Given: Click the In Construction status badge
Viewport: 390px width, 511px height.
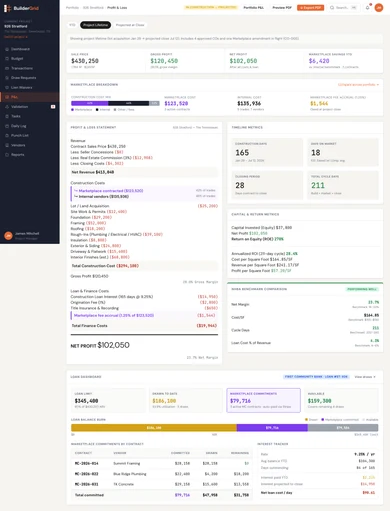Looking at the screenshot, I should click(x=211, y=7).
